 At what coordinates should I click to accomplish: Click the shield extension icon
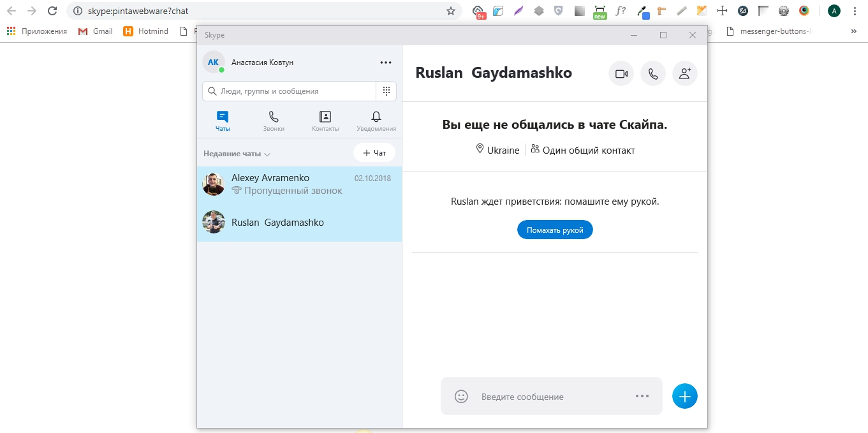pyautogui.click(x=559, y=11)
